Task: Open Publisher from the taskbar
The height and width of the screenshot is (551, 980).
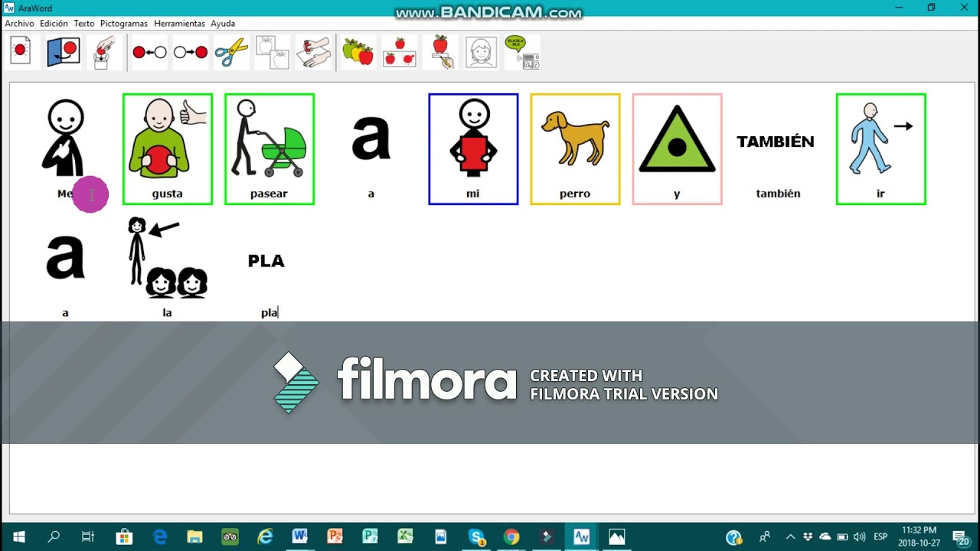Action: (x=371, y=536)
